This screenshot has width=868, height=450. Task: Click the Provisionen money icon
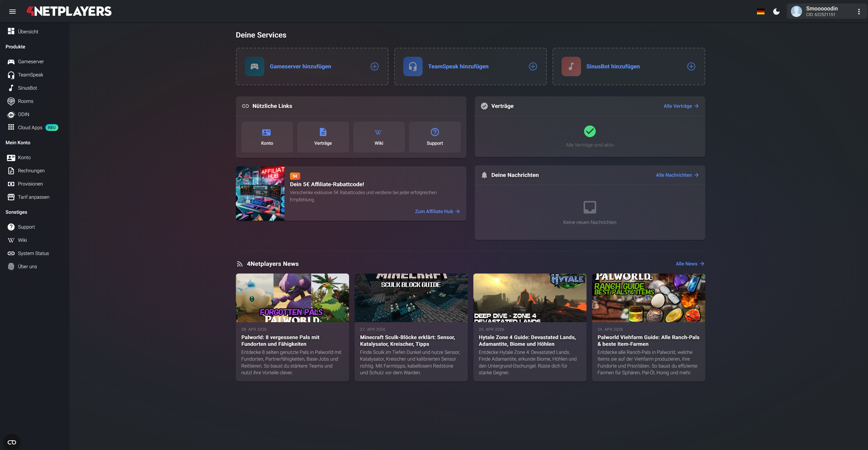[x=11, y=184]
